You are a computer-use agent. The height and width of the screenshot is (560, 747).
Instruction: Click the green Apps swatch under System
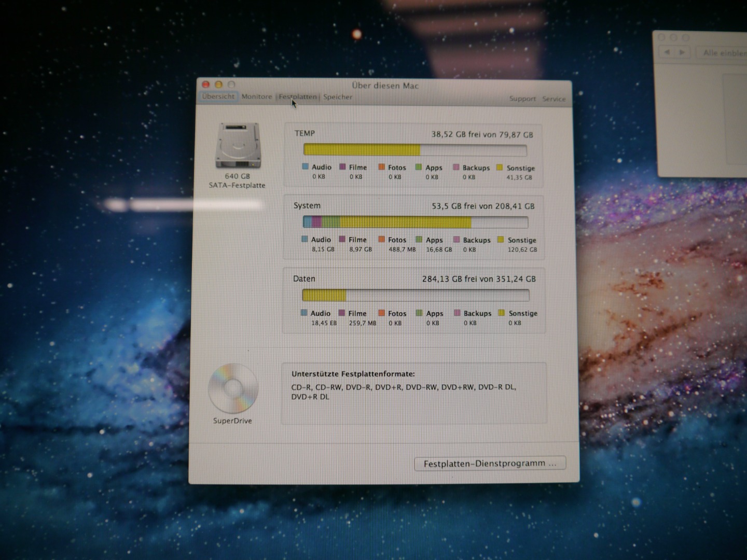[419, 240]
